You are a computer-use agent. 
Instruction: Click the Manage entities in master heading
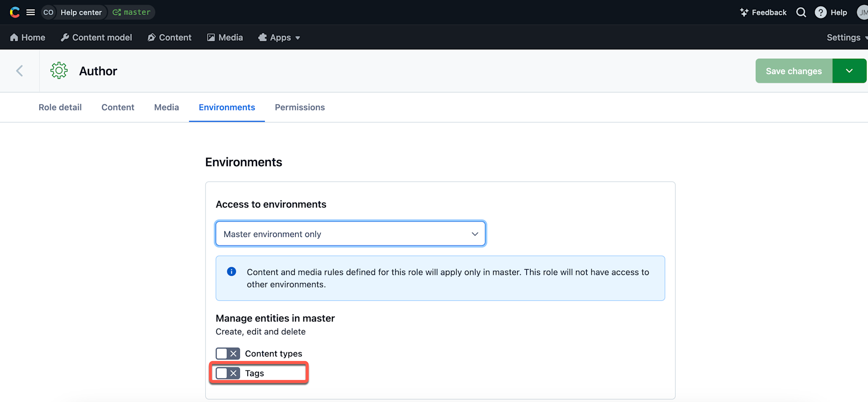275,318
